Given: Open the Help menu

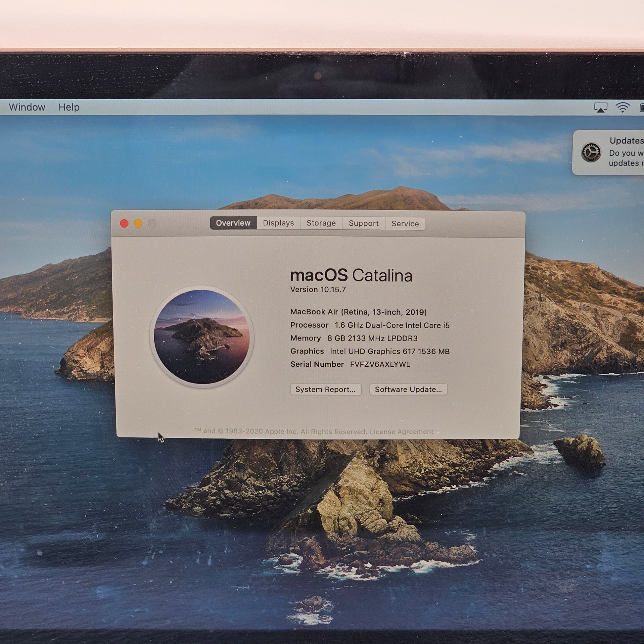Looking at the screenshot, I should tap(69, 107).
